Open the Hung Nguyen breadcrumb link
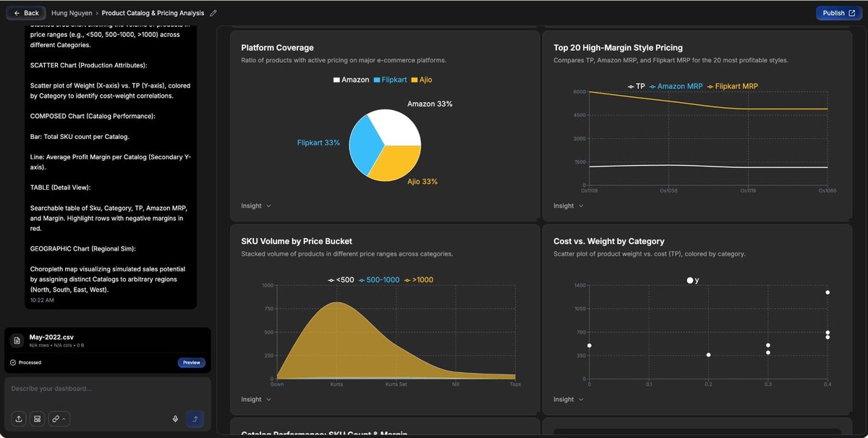 [72, 13]
